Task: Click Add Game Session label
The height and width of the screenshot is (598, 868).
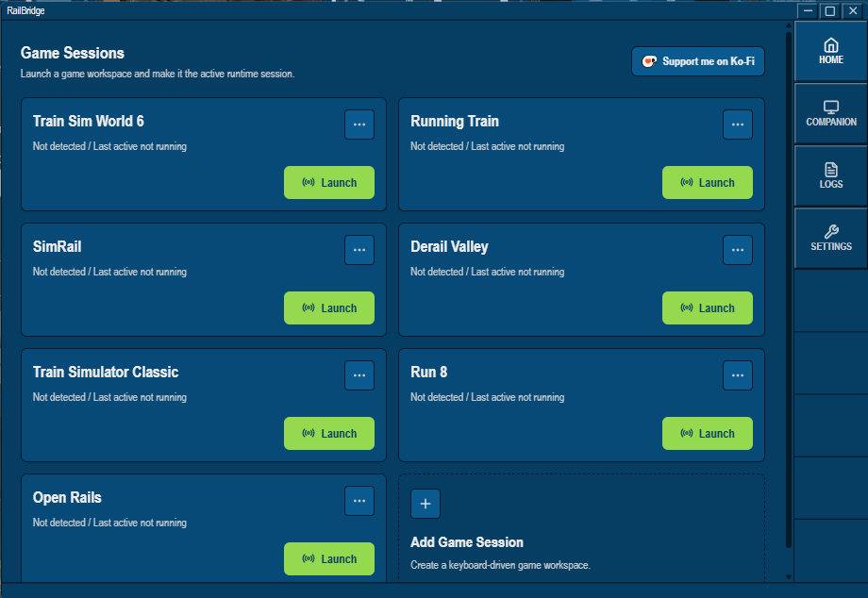Action: [467, 542]
